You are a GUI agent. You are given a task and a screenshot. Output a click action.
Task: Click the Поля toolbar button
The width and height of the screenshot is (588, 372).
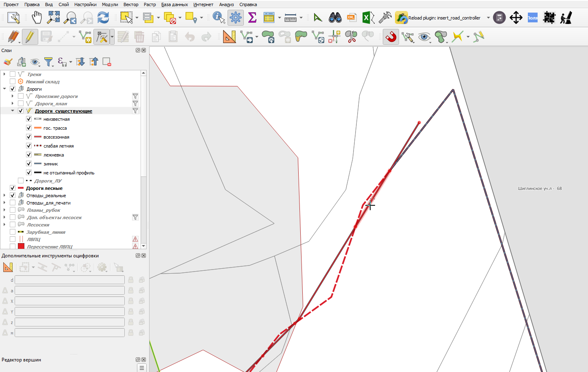pos(533,17)
